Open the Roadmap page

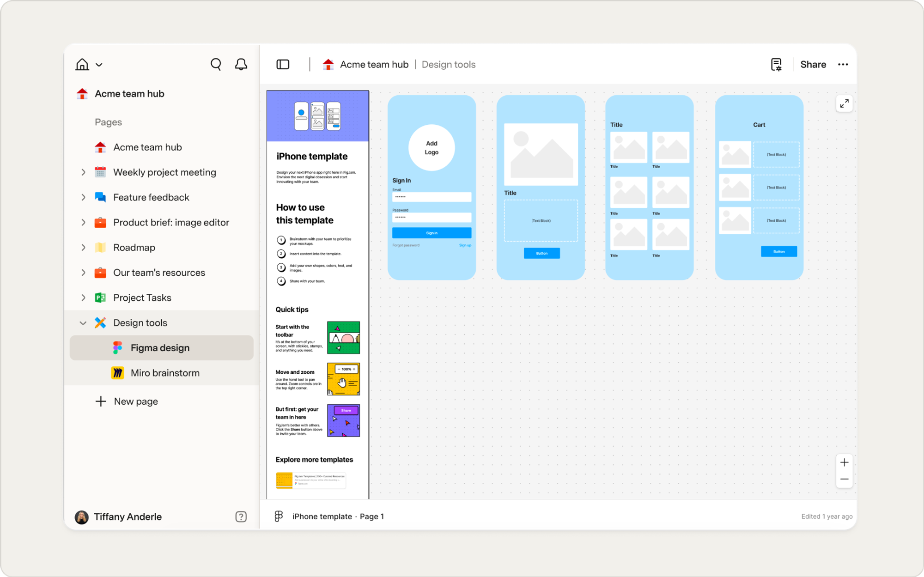[134, 248]
